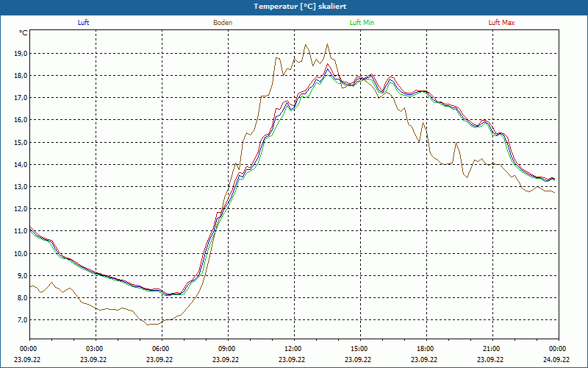This screenshot has width=588, height=368.
Task: Click the '21:00' time axis label
Action: click(492, 348)
